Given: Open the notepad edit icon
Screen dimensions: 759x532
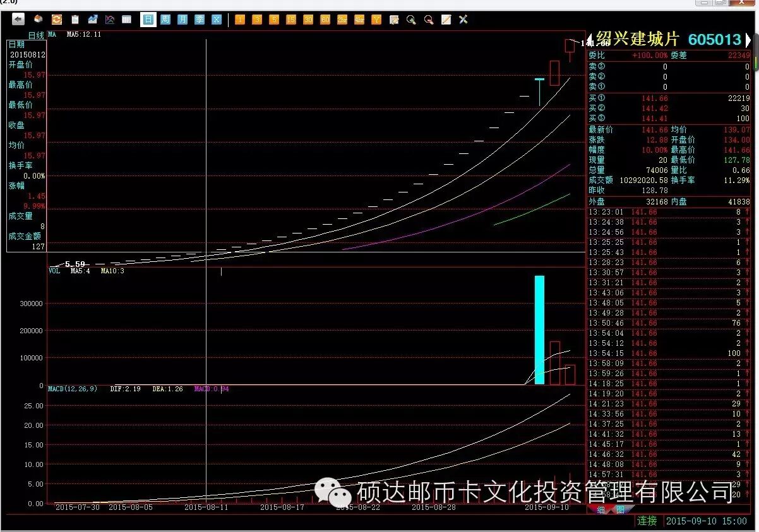Looking at the screenshot, I should click(394, 20).
